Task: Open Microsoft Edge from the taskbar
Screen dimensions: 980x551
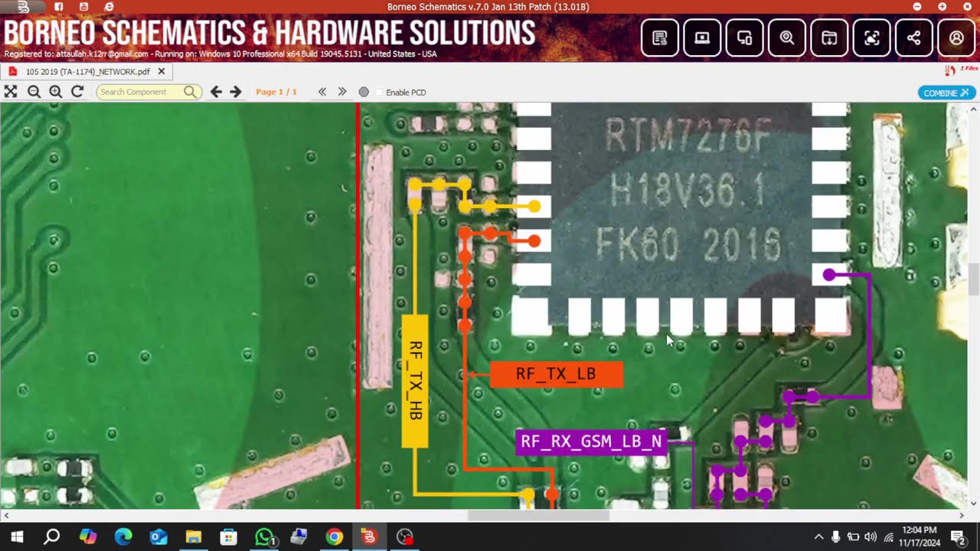Action: click(123, 536)
